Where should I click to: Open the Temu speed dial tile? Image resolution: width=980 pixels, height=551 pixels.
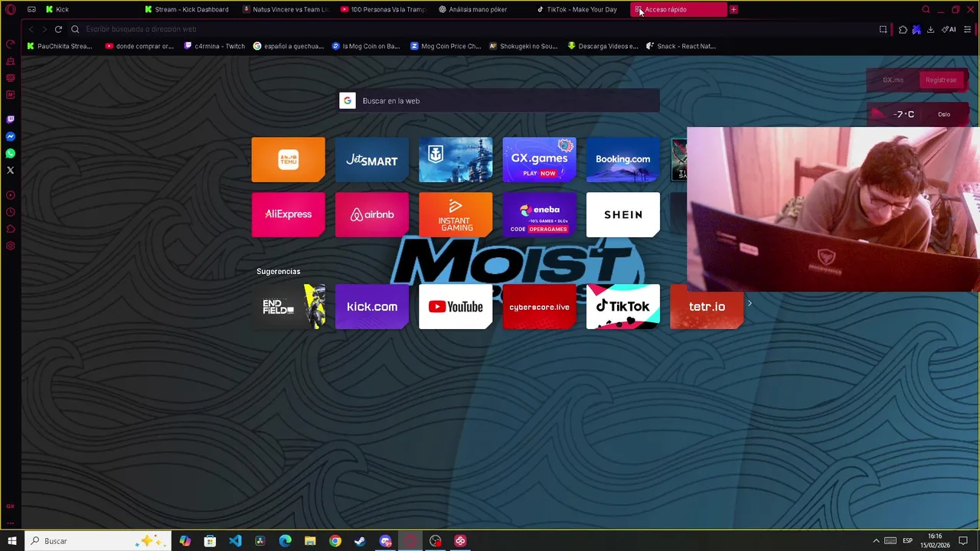[x=288, y=159]
